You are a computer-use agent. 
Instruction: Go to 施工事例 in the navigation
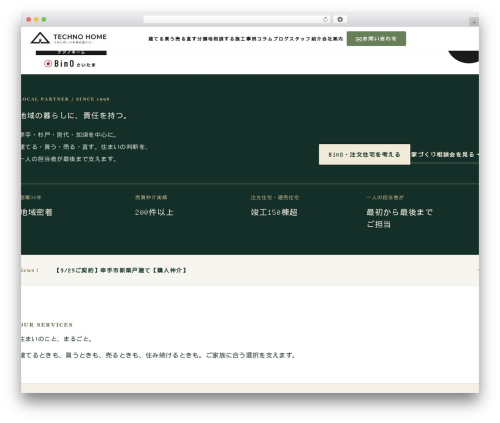246,39
